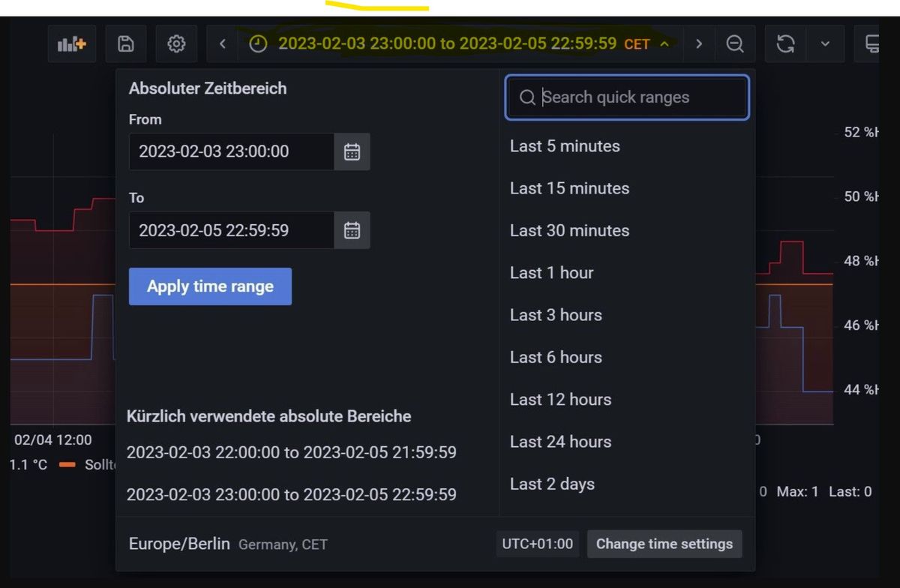Viewport: 900px width, 588px height.
Task: Shift time range backward with left chevron
Action: click(223, 44)
